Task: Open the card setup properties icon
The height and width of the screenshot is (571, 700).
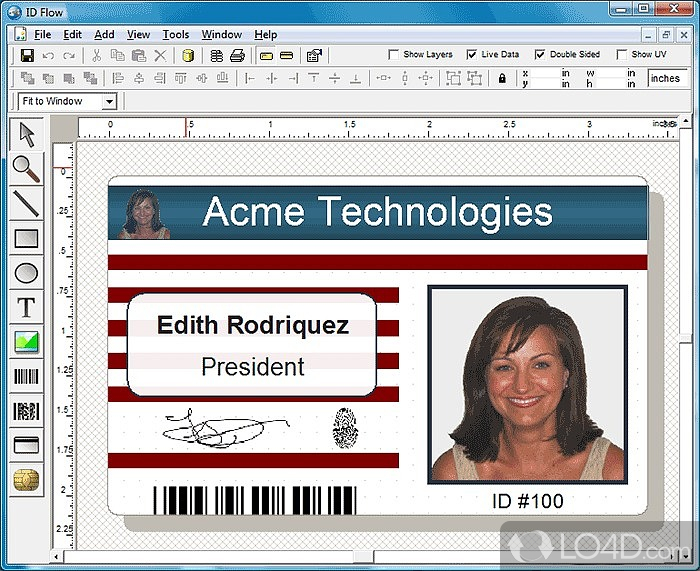Action: point(314,55)
